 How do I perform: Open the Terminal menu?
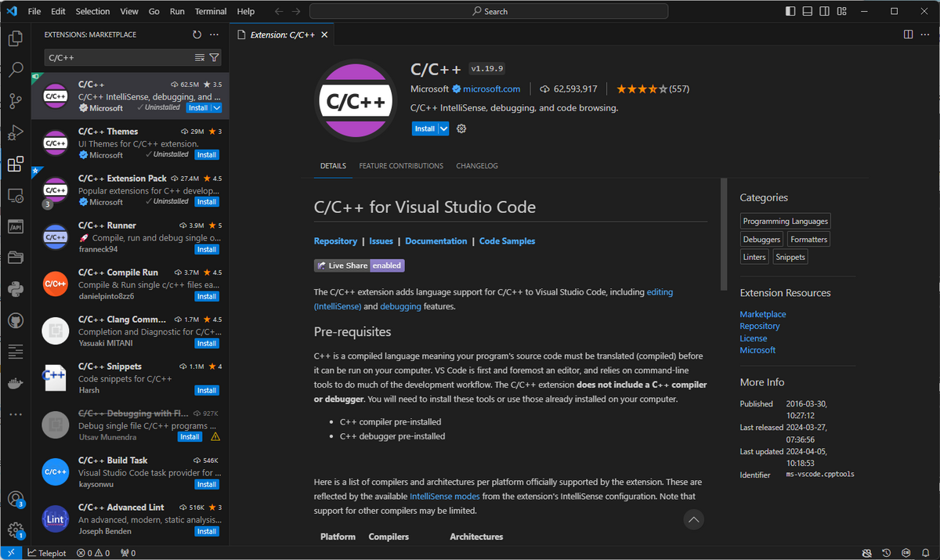coord(210,11)
